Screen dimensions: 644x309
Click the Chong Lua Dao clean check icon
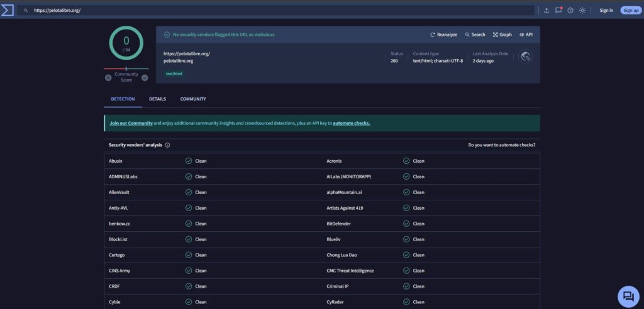tap(406, 255)
